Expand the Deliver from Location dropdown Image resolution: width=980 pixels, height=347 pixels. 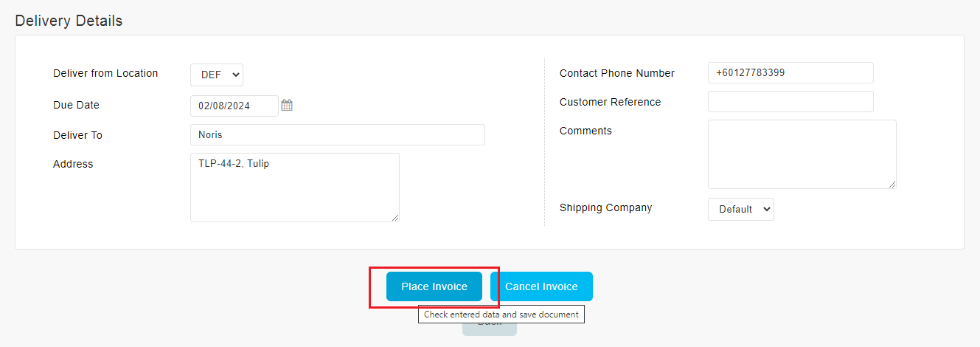tap(217, 75)
